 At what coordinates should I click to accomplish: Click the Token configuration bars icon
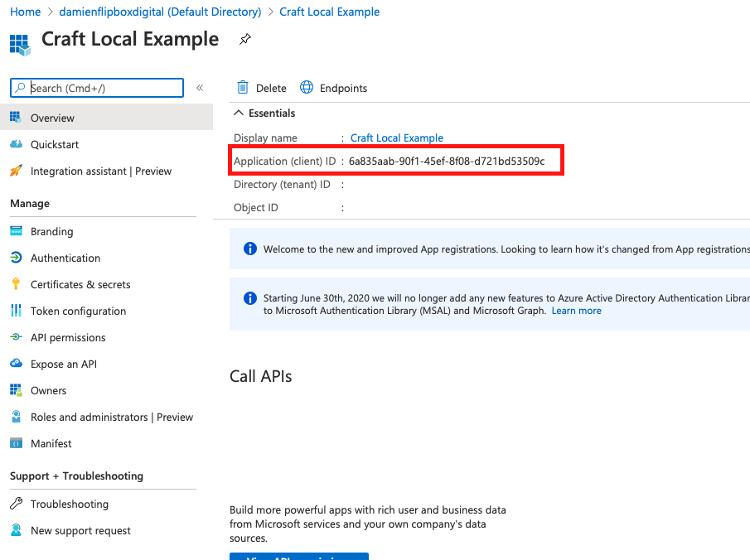click(x=16, y=311)
